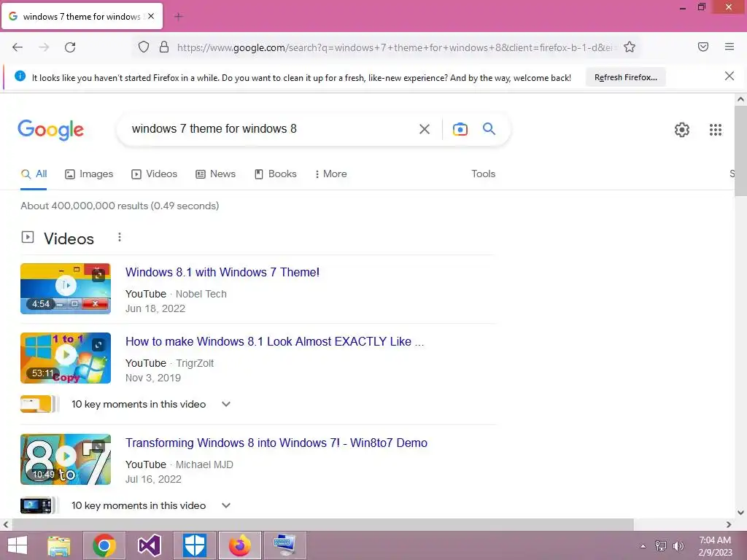Click the vertical scrollbar down arrow
Screen dimensions: 747x560
point(740,513)
